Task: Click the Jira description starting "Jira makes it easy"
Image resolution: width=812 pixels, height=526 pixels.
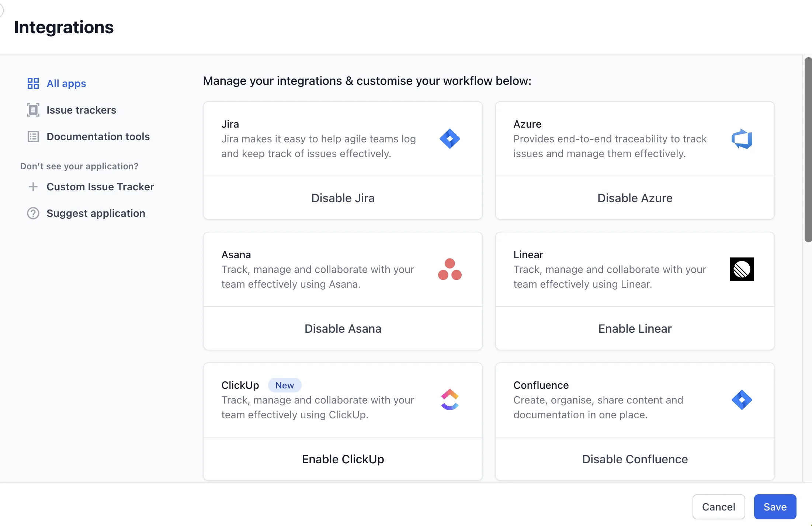Action: [319, 146]
